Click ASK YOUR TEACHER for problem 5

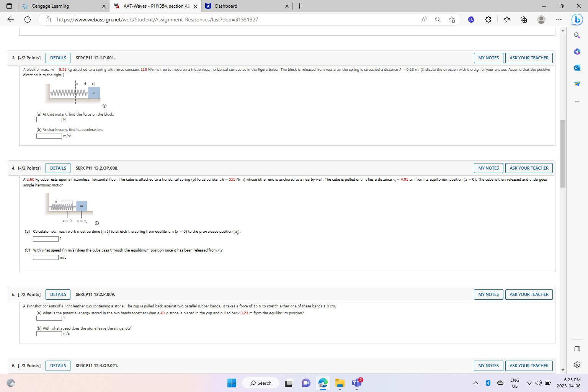[x=529, y=294]
